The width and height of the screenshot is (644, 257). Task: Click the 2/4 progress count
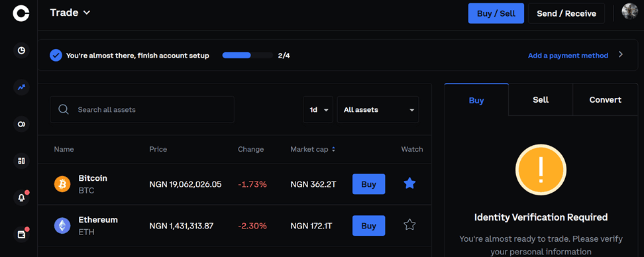(284, 56)
